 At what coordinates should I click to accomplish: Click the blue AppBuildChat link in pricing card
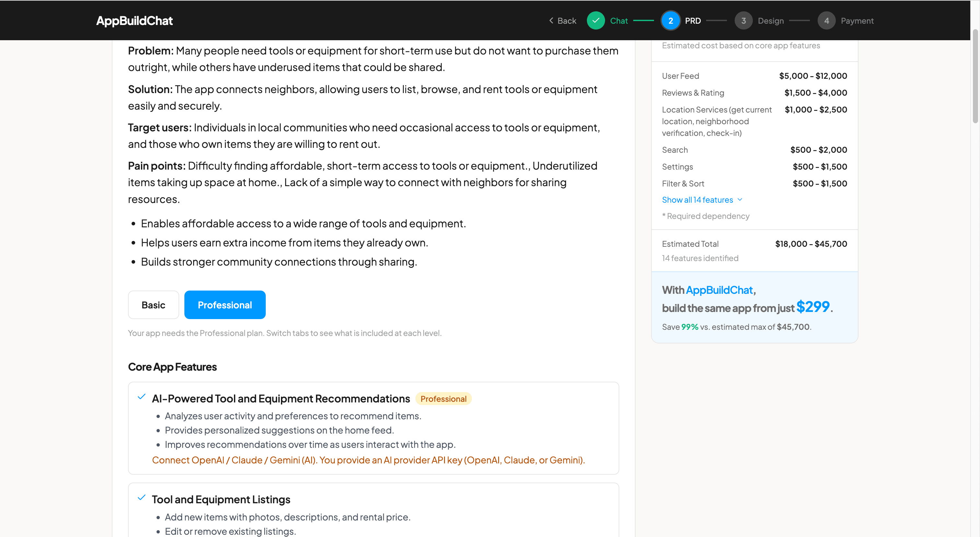click(x=719, y=290)
